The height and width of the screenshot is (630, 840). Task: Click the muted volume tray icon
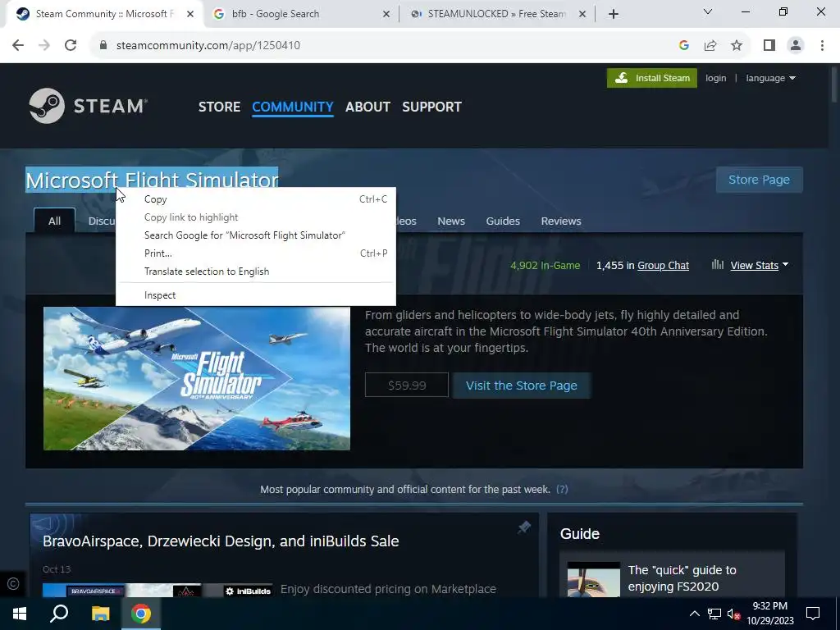[x=733, y=614]
